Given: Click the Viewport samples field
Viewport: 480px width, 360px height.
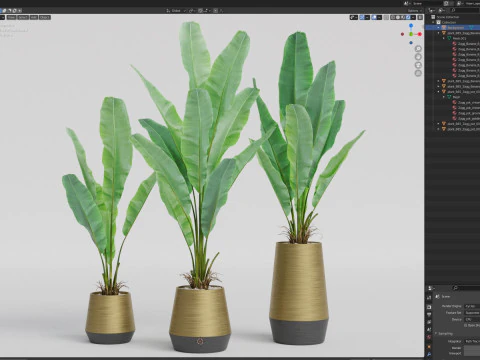Looking at the screenshot, I should click(x=472, y=353).
